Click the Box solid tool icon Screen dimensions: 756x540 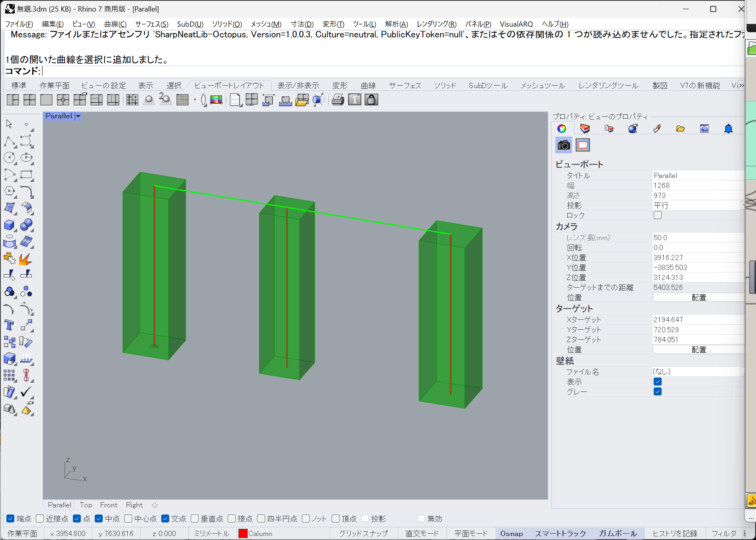coord(9,225)
